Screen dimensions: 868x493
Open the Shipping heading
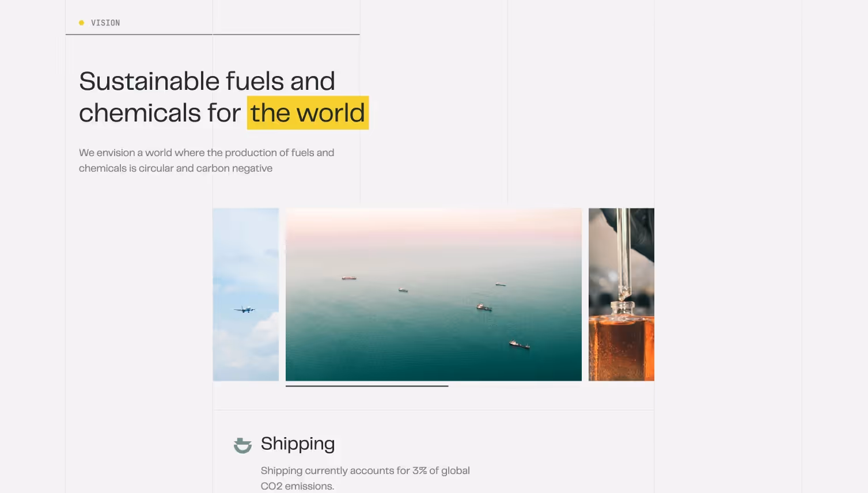click(298, 443)
